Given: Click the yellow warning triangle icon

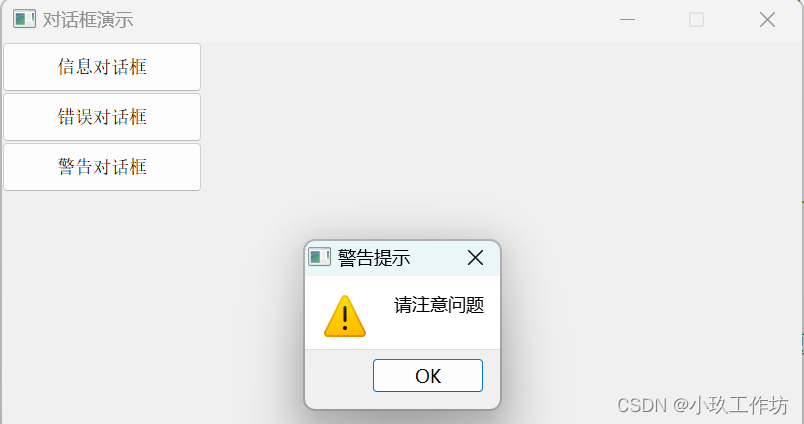Looking at the screenshot, I should (345, 316).
